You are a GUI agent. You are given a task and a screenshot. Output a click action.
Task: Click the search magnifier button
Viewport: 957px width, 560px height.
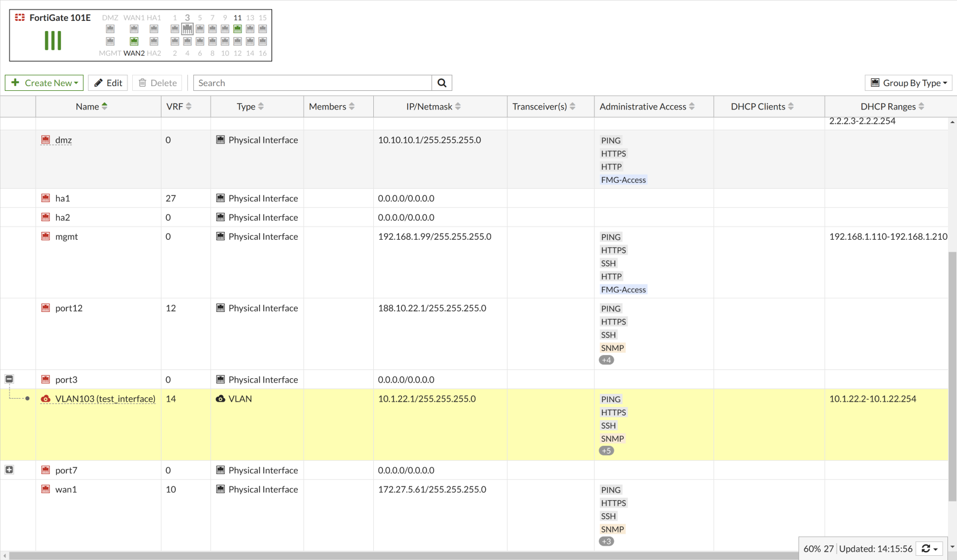coord(442,83)
